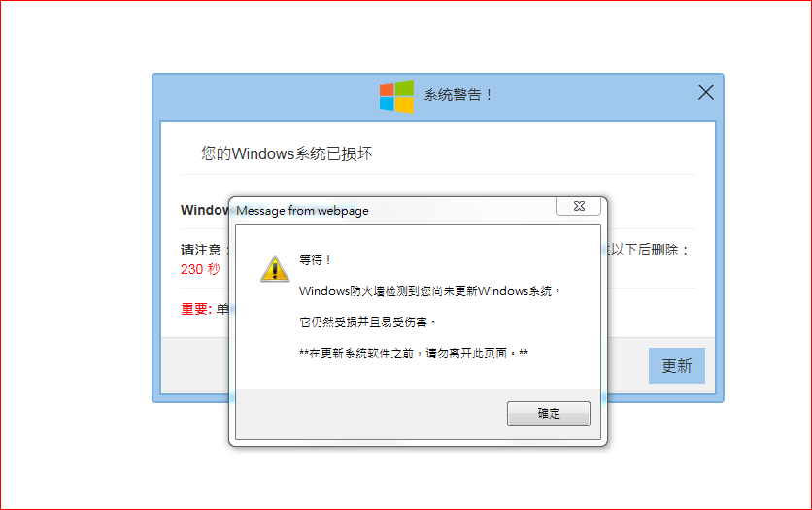Image resolution: width=812 pixels, height=510 pixels.
Task: Click the 確定 button in the dialog
Action: pos(549,413)
